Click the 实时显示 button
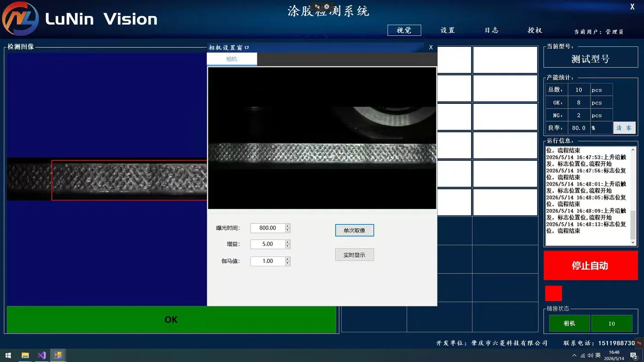This screenshot has height=362, width=644. (x=354, y=255)
